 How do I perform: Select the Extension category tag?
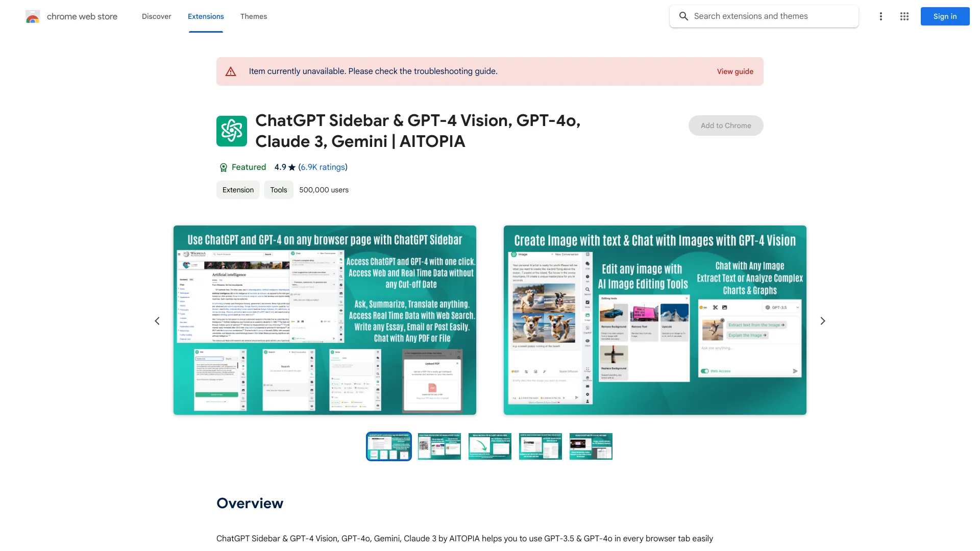237,190
